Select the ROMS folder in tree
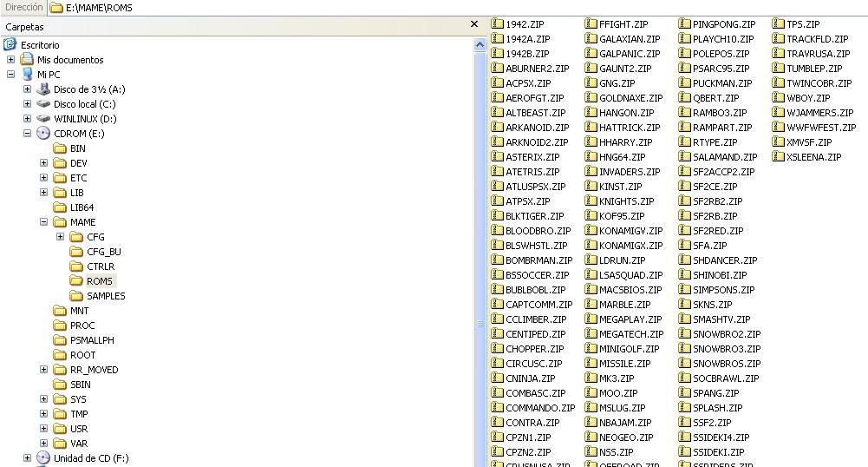Screen dimensions: 868x467 point(100,281)
